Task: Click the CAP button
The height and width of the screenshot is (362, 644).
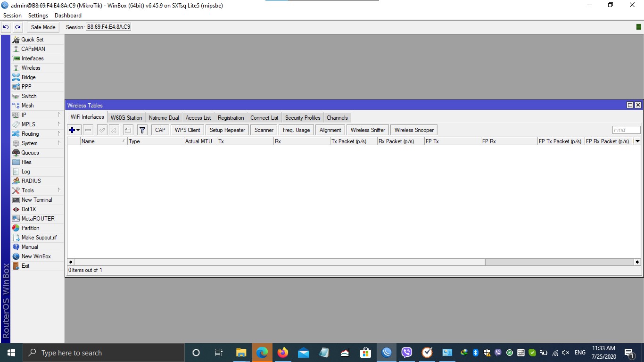Action: 160,130
